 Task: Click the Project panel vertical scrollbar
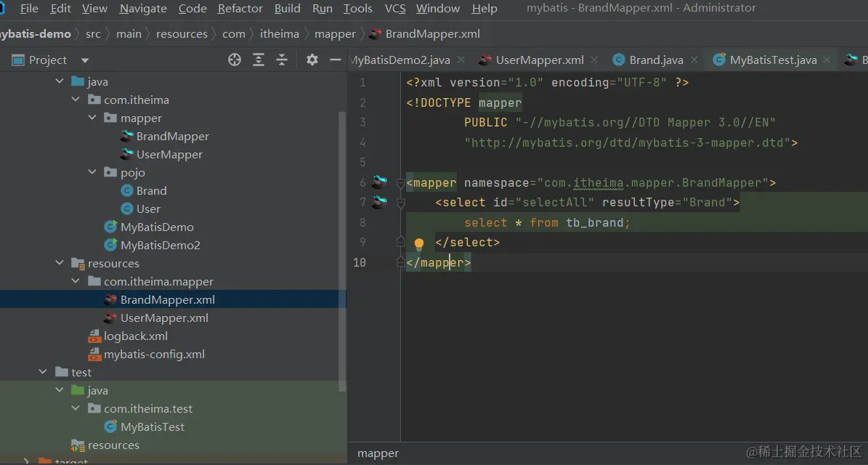(x=343, y=252)
